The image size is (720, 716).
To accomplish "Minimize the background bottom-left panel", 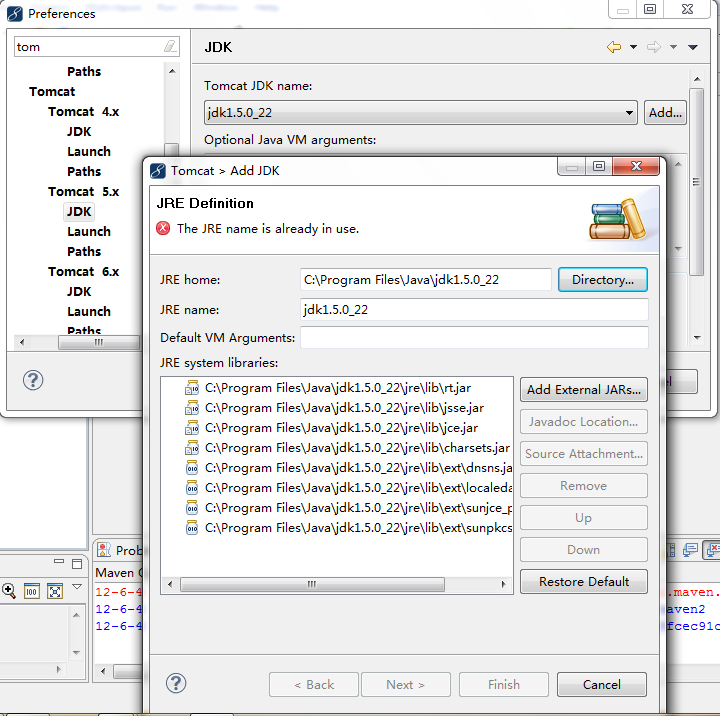I will (59, 561).
